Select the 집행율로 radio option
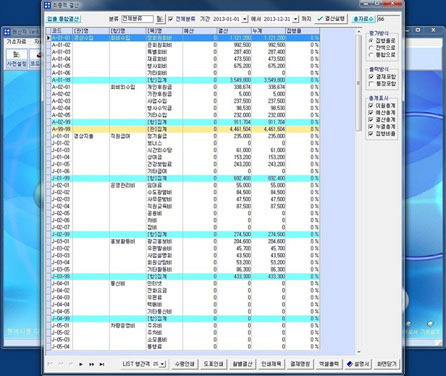 pyautogui.click(x=371, y=41)
